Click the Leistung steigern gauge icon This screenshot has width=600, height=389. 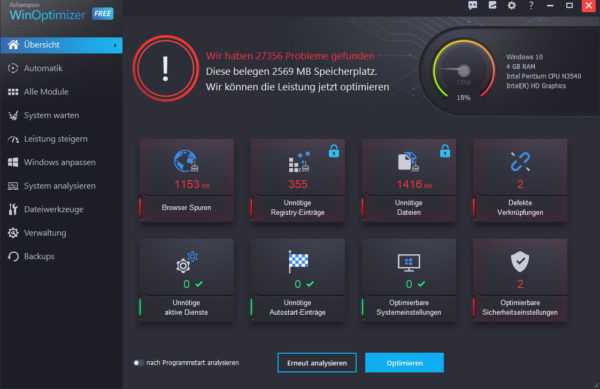click(x=13, y=139)
